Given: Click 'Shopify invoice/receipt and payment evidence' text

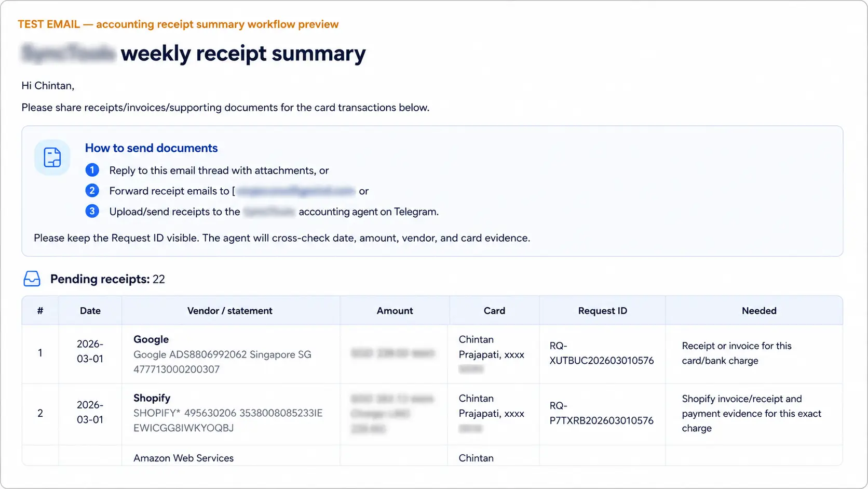Looking at the screenshot, I should (x=751, y=414).
